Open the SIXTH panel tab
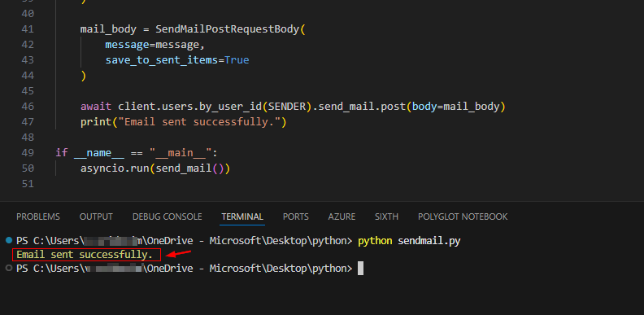Viewport: 644px width, 315px height. pyautogui.click(x=386, y=217)
